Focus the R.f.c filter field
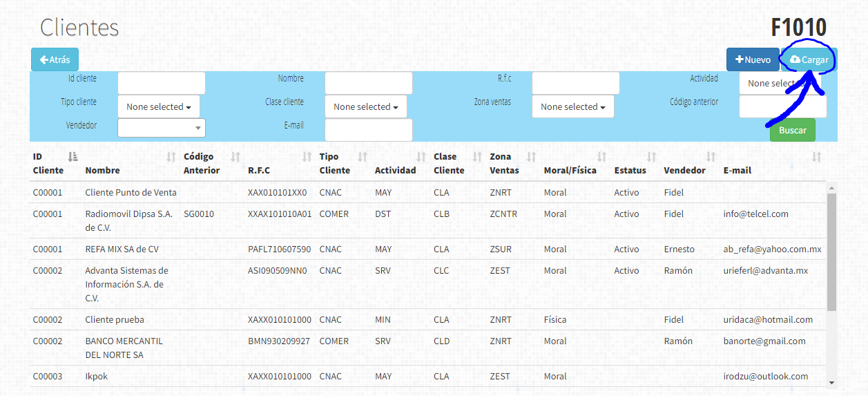This screenshot has width=868, height=396. point(576,83)
